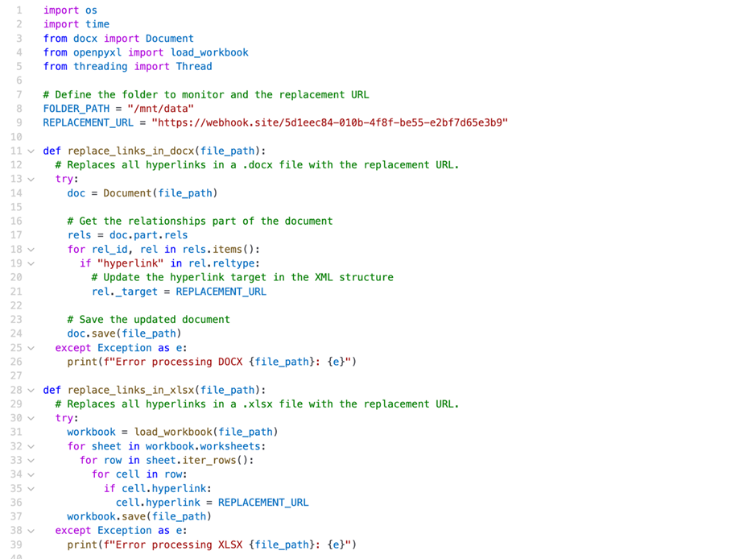Click 'time' module name on line 2
This screenshot has width=756, height=559.
tap(97, 24)
